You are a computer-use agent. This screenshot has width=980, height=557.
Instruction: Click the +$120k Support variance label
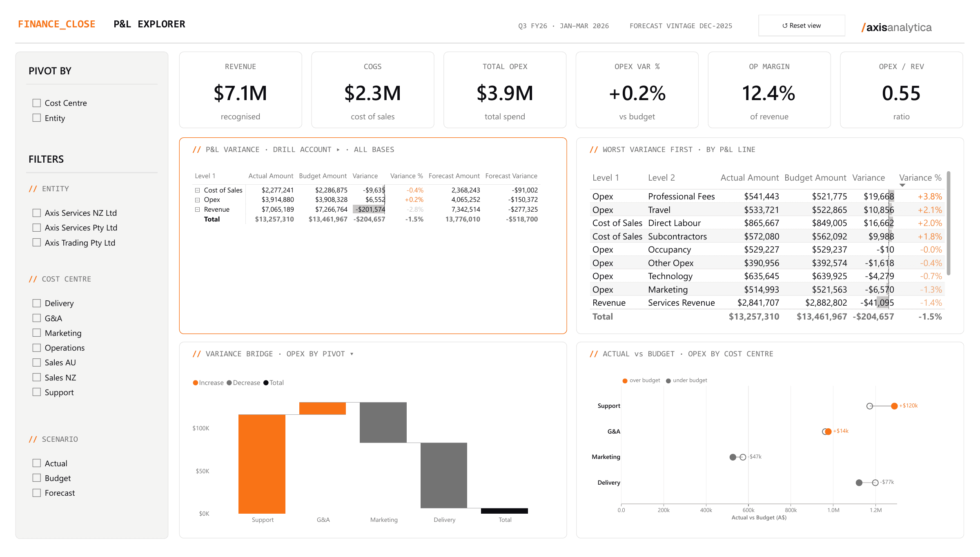909,406
